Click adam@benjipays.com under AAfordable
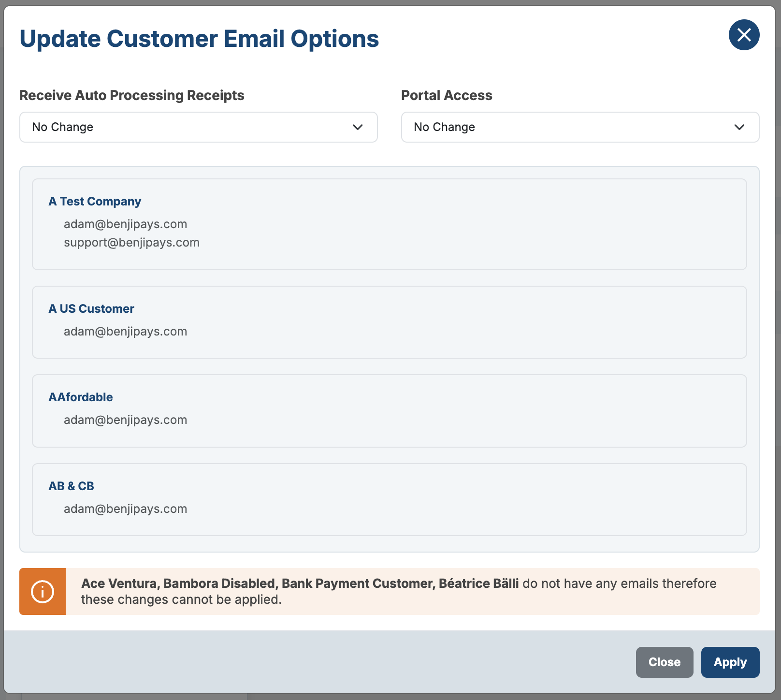Viewport: 781px width, 700px height. click(x=125, y=420)
